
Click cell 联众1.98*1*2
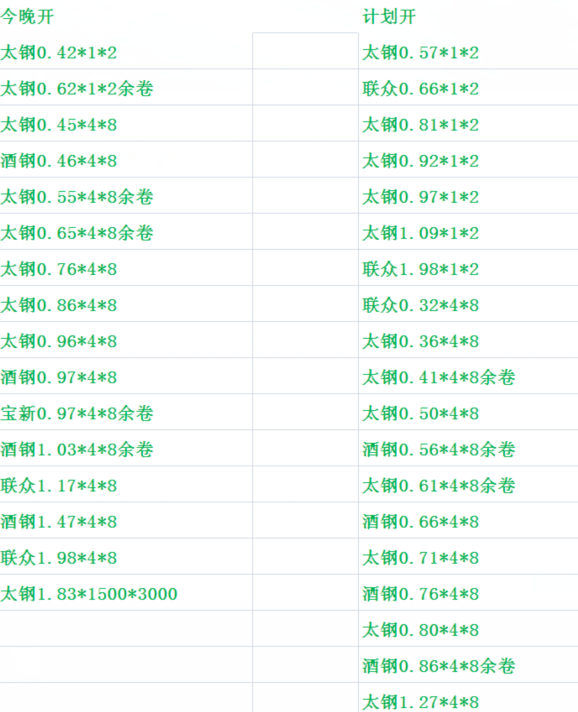[x=468, y=267]
